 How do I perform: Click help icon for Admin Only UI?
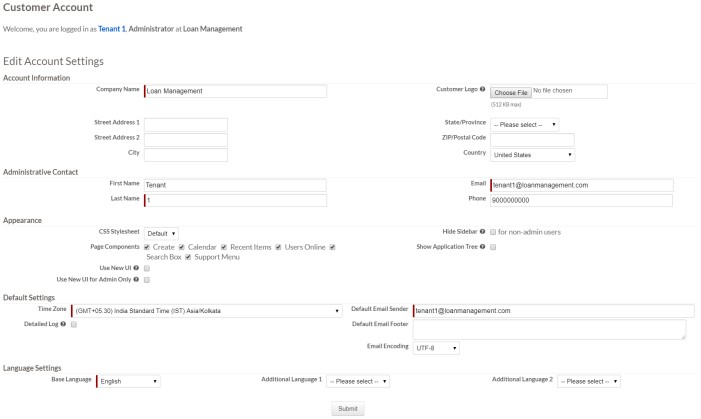pos(136,280)
